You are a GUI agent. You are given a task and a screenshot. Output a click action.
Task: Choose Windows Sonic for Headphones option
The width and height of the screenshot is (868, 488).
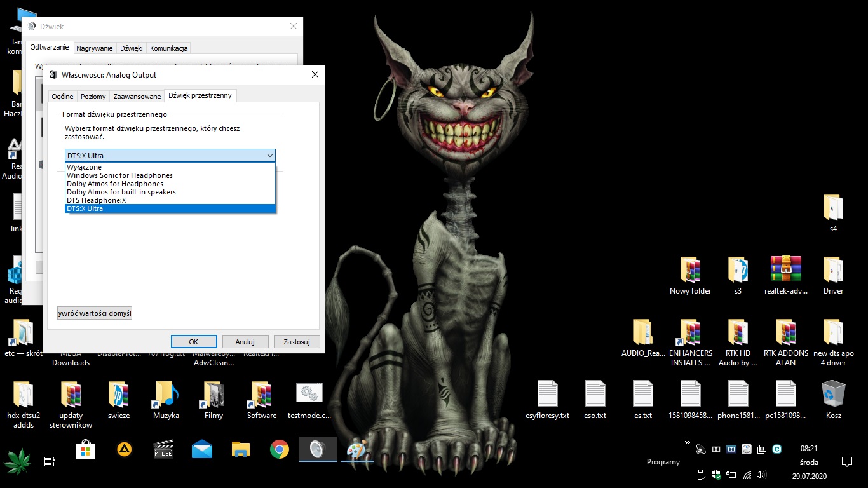coord(170,175)
